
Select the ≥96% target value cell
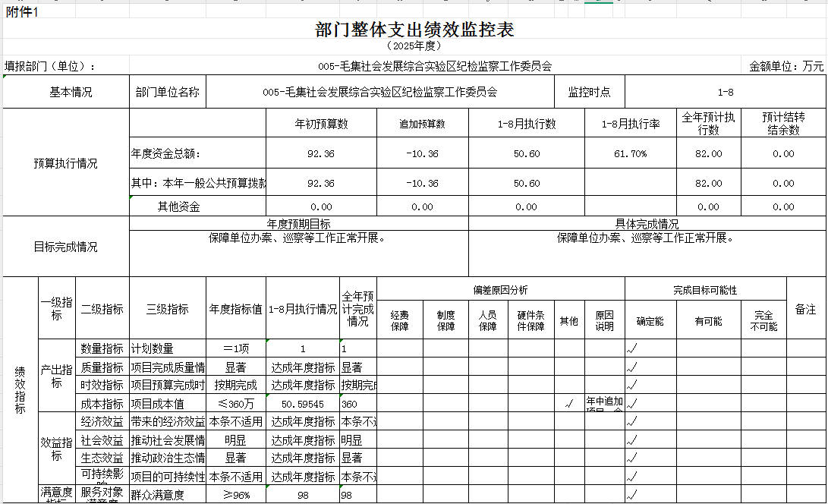tap(235, 496)
